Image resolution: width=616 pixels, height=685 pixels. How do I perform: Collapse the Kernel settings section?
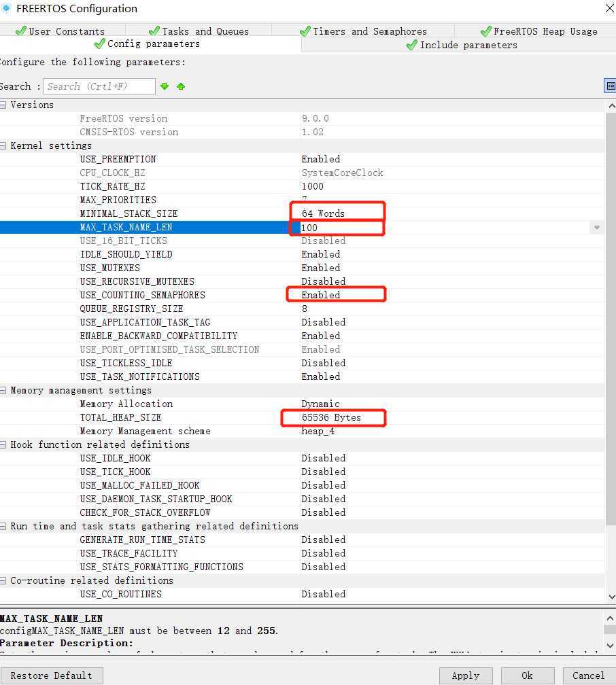click(3, 145)
